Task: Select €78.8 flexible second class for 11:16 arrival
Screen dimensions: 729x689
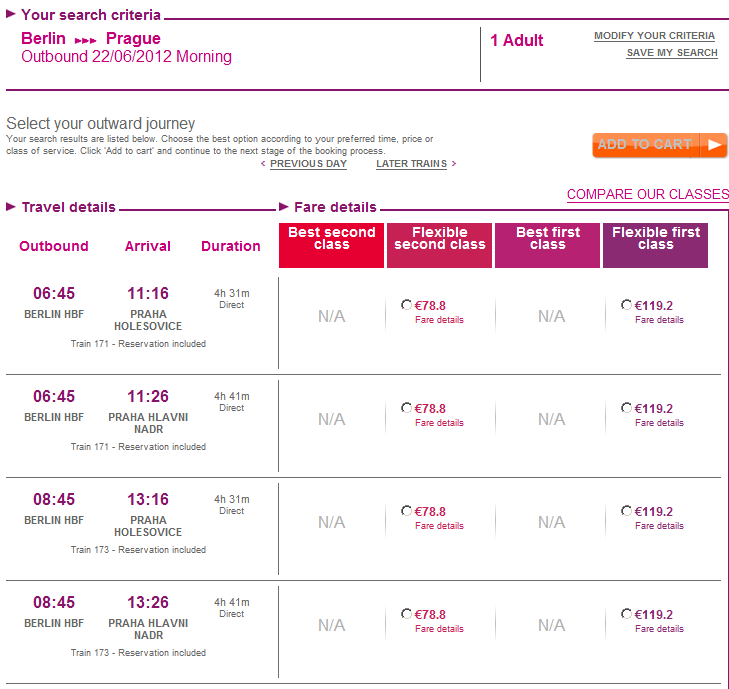Action: pyautogui.click(x=406, y=305)
